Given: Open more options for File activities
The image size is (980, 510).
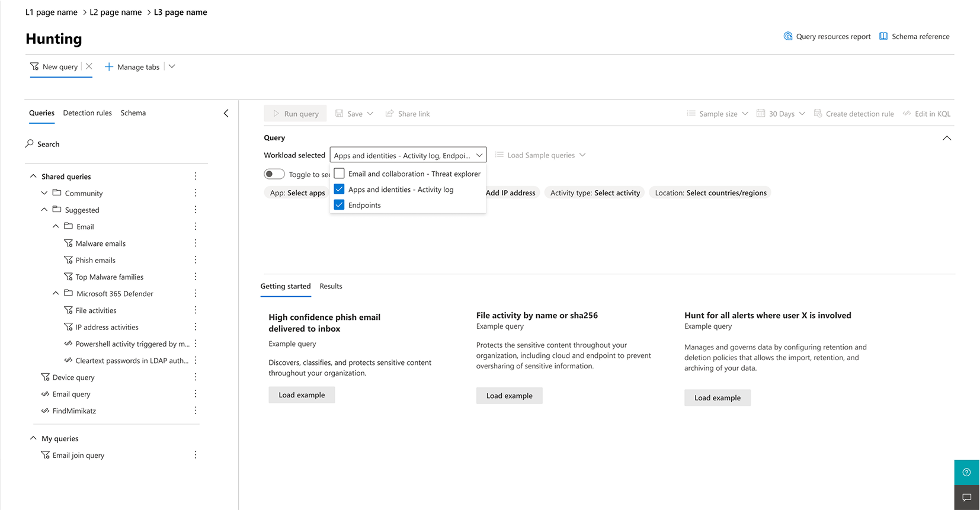Looking at the screenshot, I should 196,310.
